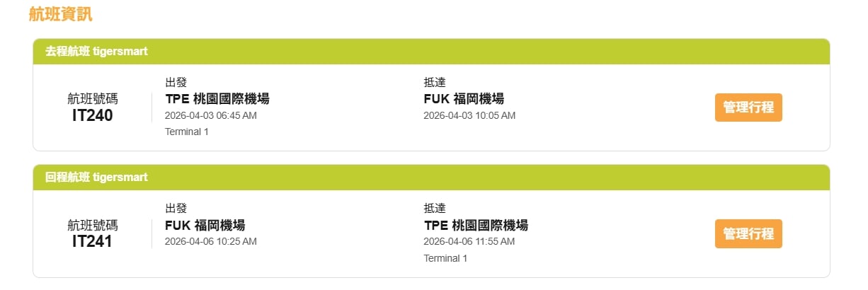The image size is (868, 290).
Task: Click 航班號碼 label above IT240
Action: coord(93,99)
